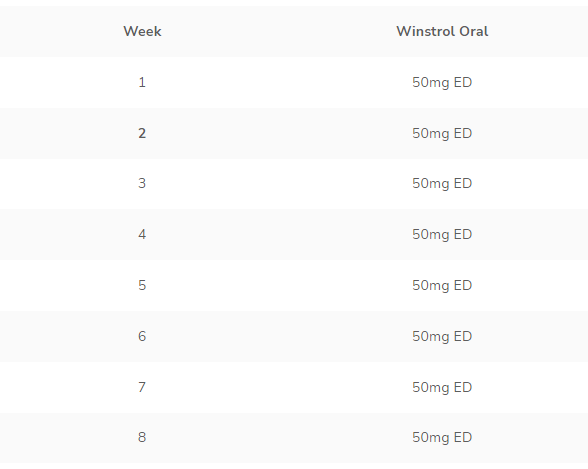Click the 50mg ED dose for week 8

pyautogui.click(x=442, y=438)
